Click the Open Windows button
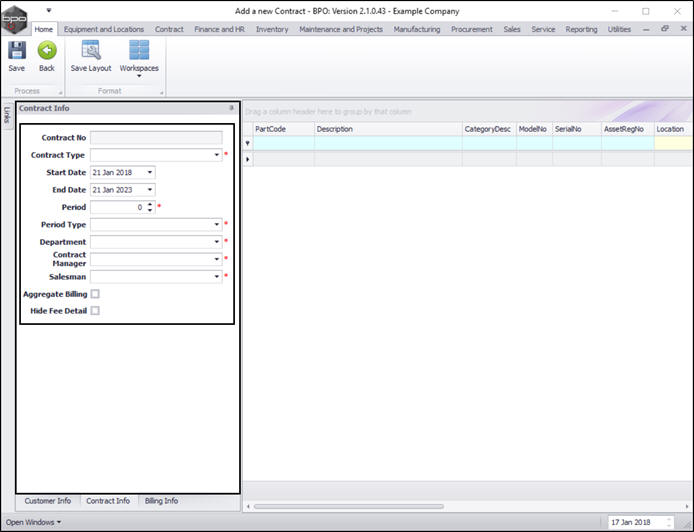The width and height of the screenshot is (694, 532). (33, 522)
